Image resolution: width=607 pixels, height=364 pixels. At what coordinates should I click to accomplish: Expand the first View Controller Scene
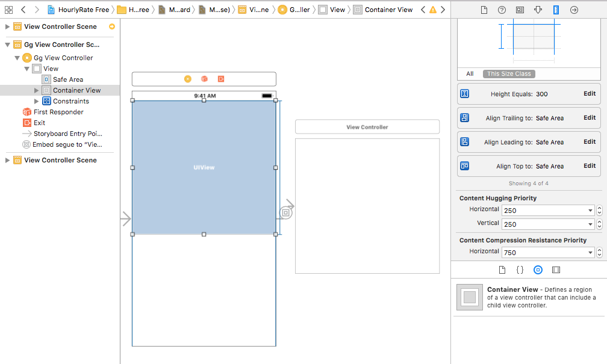(7, 26)
